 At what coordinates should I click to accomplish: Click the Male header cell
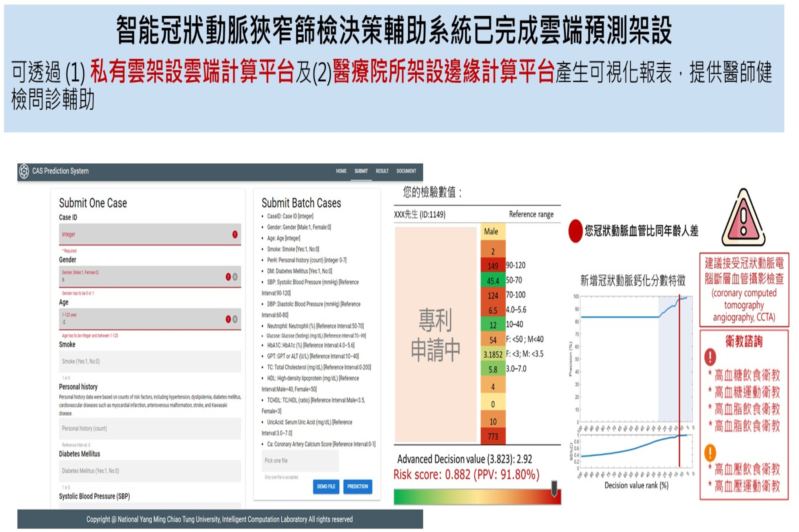click(493, 231)
